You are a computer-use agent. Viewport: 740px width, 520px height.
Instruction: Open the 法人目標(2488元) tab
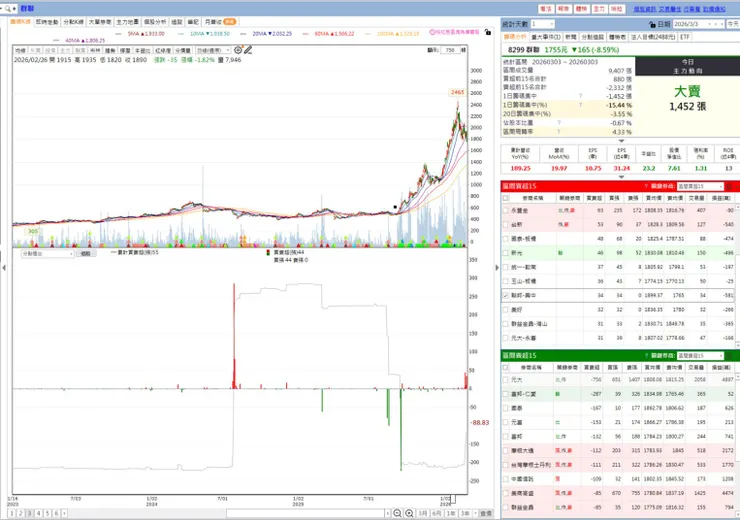point(653,37)
